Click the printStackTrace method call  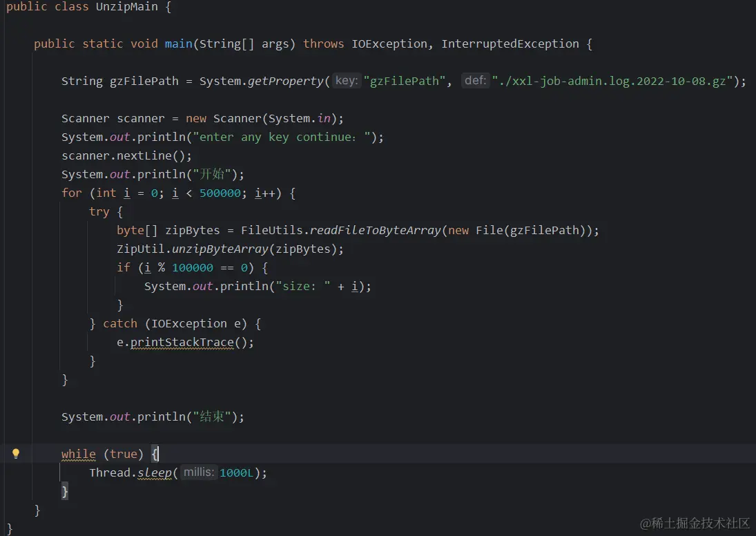tap(182, 343)
